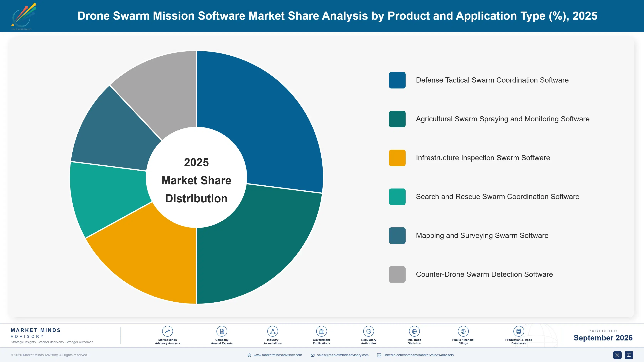This screenshot has height=362, width=644.
Task: Click the Government Publications building icon
Action: (321, 331)
